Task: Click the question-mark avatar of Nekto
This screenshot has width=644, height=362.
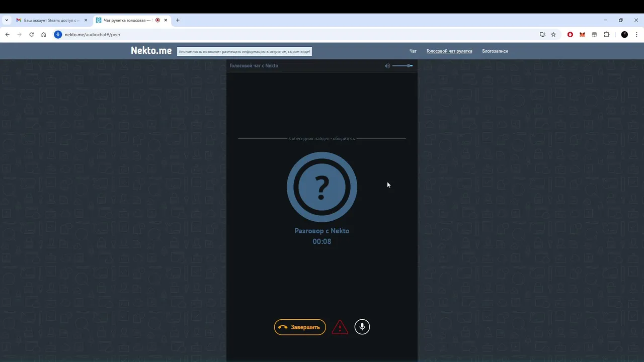Action: point(322,187)
